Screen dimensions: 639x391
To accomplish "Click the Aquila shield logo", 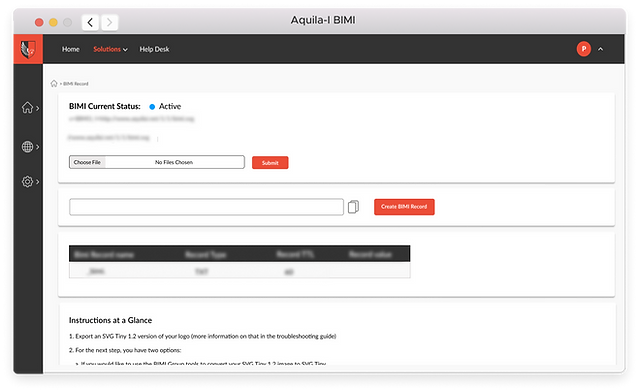I will click(x=28, y=49).
